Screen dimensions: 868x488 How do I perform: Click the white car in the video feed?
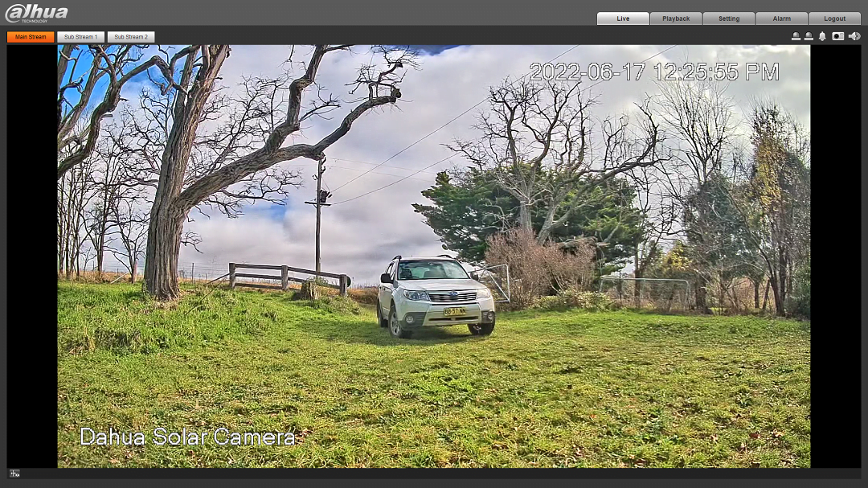tap(435, 296)
